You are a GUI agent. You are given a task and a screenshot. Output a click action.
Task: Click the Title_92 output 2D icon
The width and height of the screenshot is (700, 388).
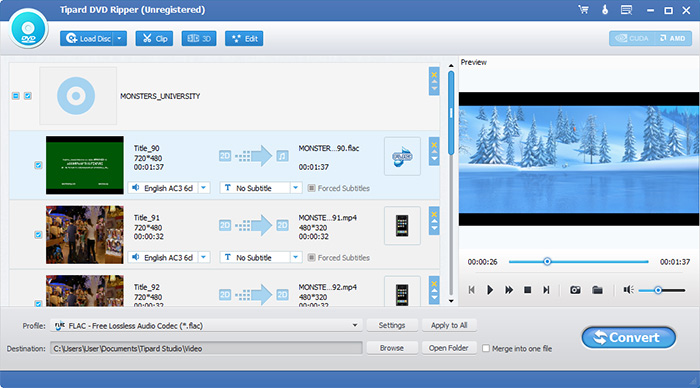[282, 295]
